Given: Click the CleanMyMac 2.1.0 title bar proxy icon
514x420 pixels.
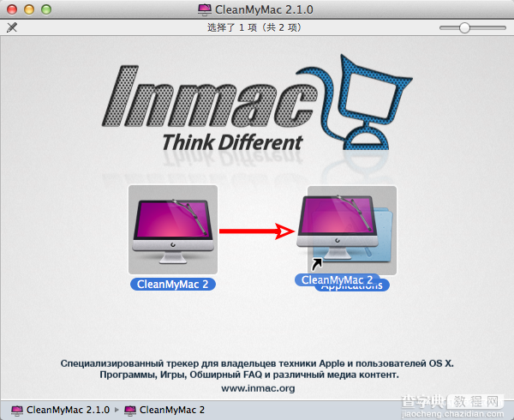Looking at the screenshot, I should coord(205,9).
